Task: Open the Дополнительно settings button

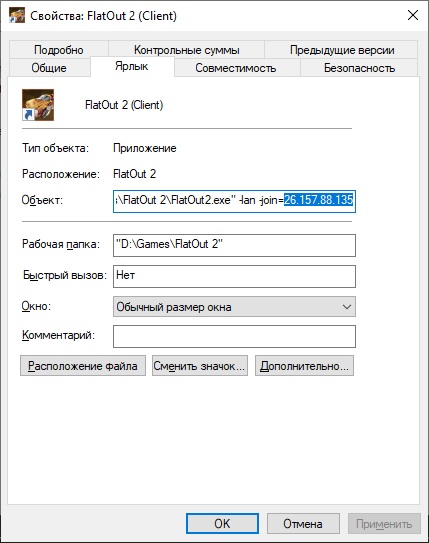Action: (x=304, y=366)
